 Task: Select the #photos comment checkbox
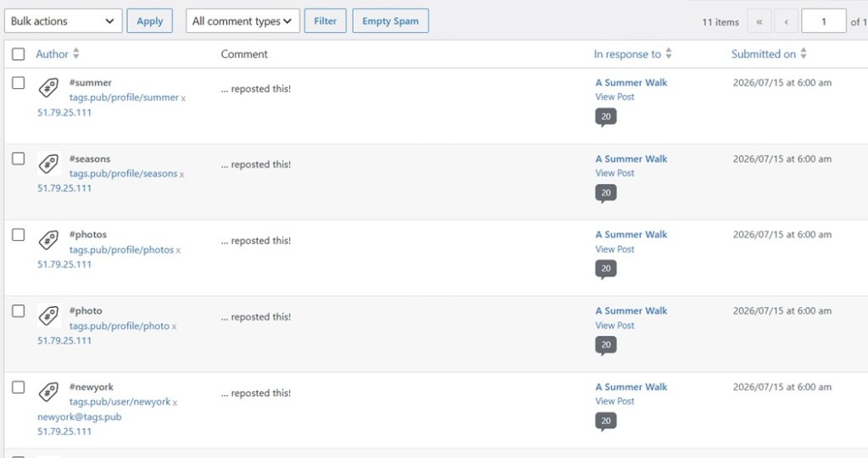point(19,235)
